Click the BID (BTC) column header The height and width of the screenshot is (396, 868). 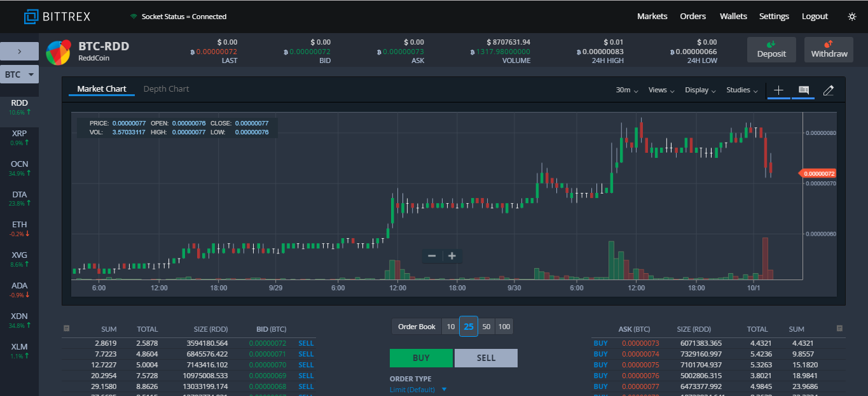271,329
